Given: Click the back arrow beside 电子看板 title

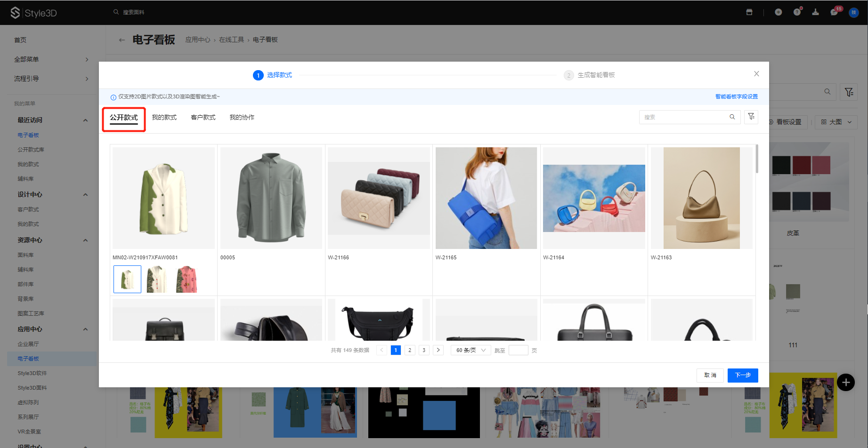Looking at the screenshot, I should [122, 40].
